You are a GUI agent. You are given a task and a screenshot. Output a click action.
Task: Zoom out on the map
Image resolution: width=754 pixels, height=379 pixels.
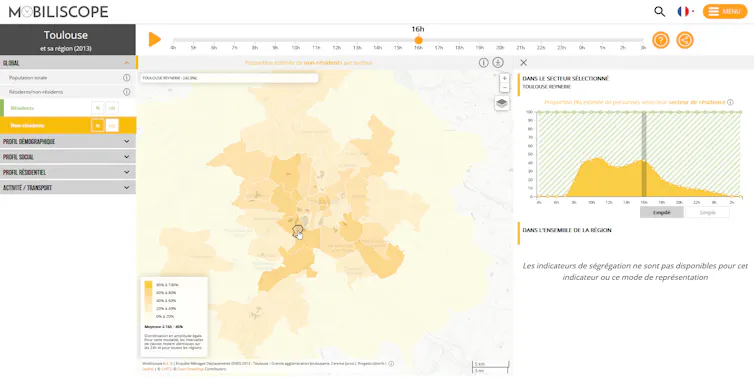(x=504, y=88)
